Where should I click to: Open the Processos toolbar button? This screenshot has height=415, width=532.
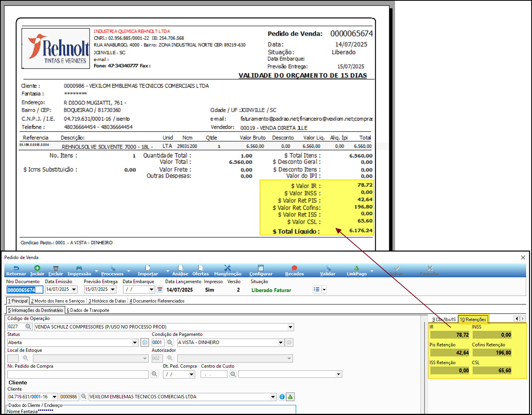point(112,271)
